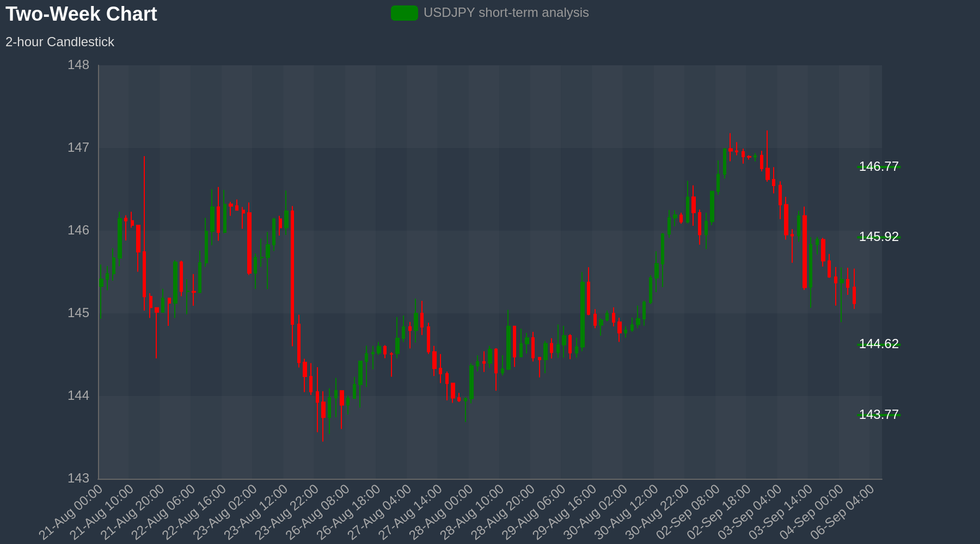980x544 pixels.
Task: Click the 144 y-axis label
Action: pyautogui.click(x=78, y=396)
